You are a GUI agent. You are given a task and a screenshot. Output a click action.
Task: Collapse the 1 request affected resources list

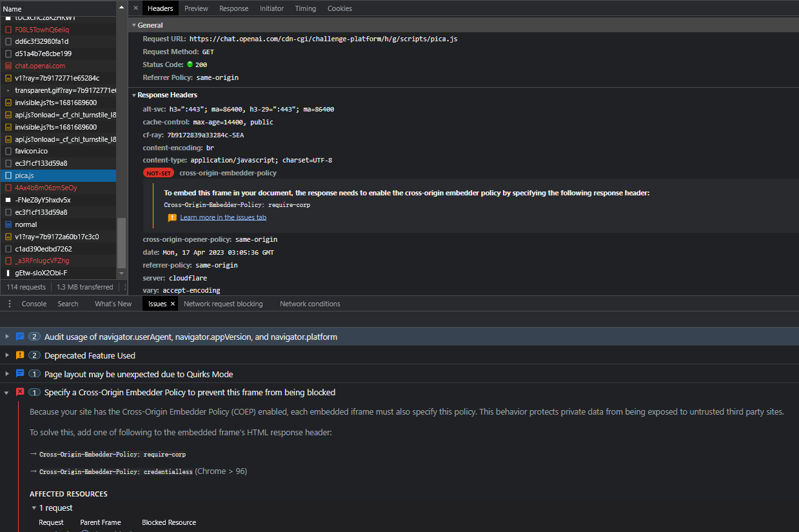tap(34, 508)
